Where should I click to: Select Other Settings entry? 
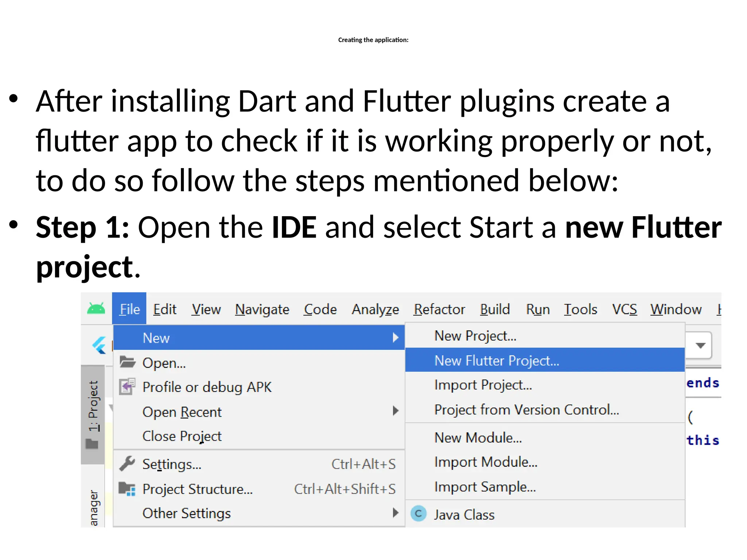click(x=259, y=513)
